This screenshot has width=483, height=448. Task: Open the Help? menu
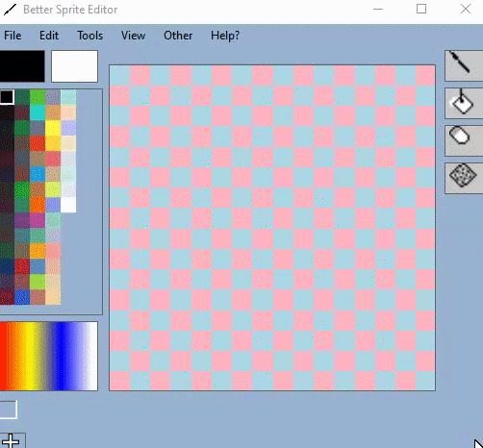click(x=225, y=36)
